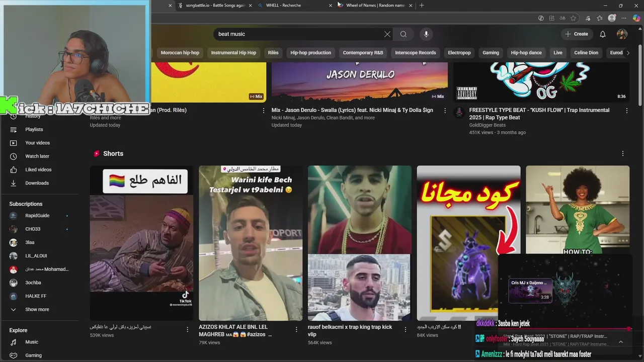Open the Create menu
644x362 pixels.
point(576,34)
